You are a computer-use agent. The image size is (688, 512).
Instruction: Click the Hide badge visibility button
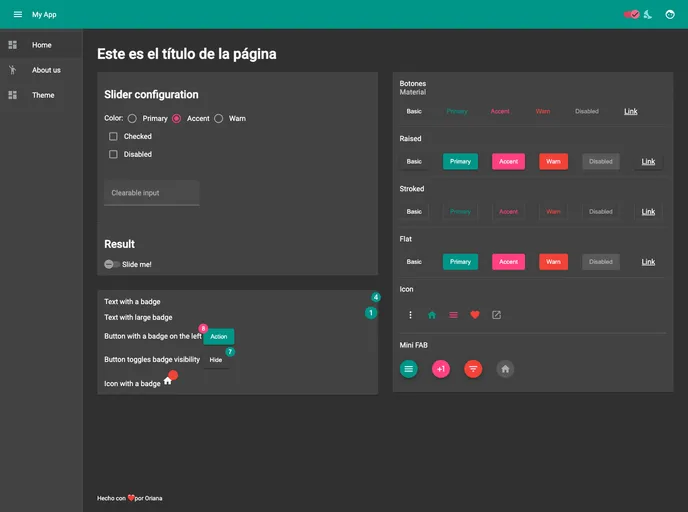(x=215, y=360)
